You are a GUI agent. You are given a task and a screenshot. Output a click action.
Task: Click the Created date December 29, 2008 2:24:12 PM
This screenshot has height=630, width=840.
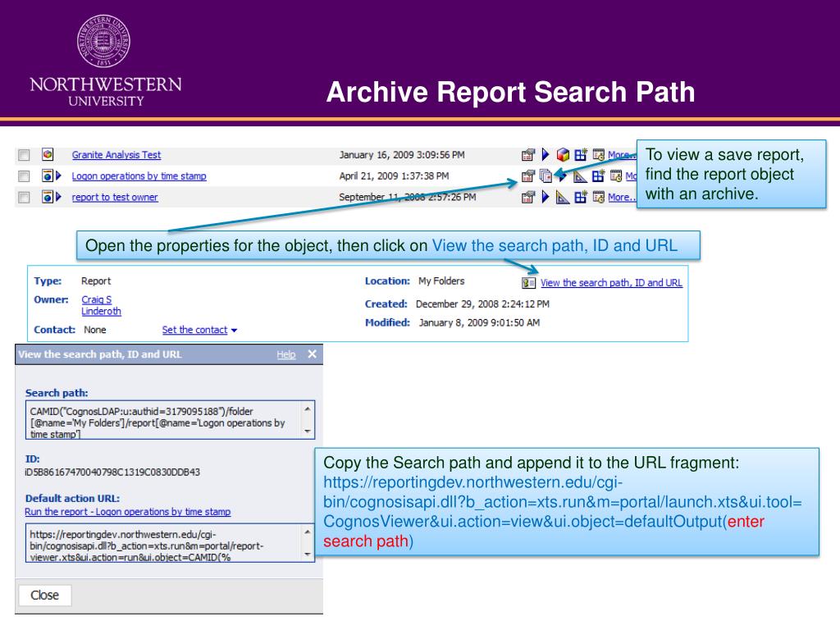(x=482, y=304)
